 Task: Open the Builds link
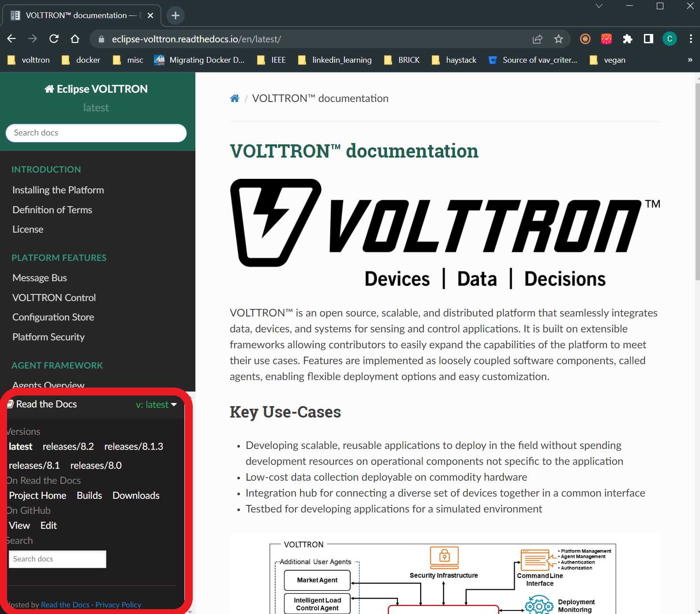click(x=90, y=496)
